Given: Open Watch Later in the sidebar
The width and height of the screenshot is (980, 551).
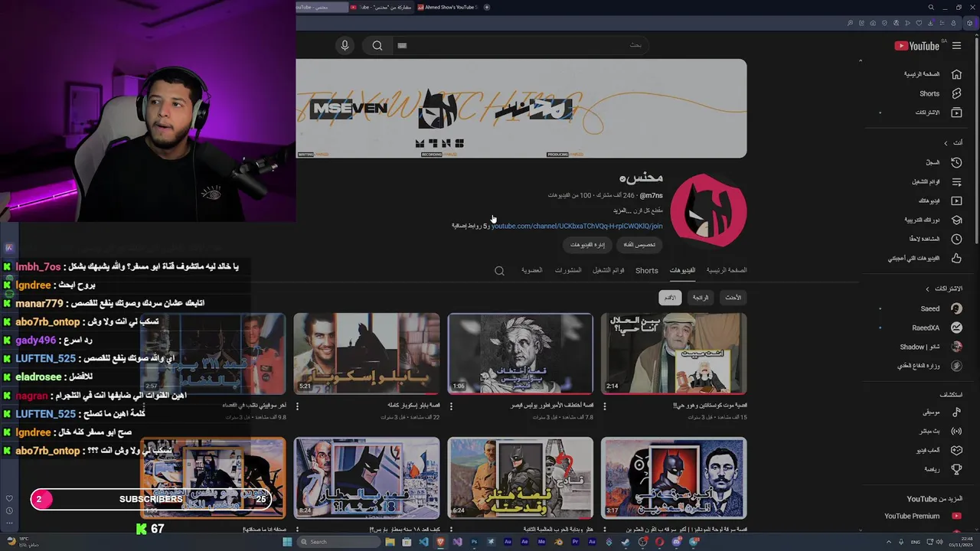Looking at the screenshot, I should point(936,239).
